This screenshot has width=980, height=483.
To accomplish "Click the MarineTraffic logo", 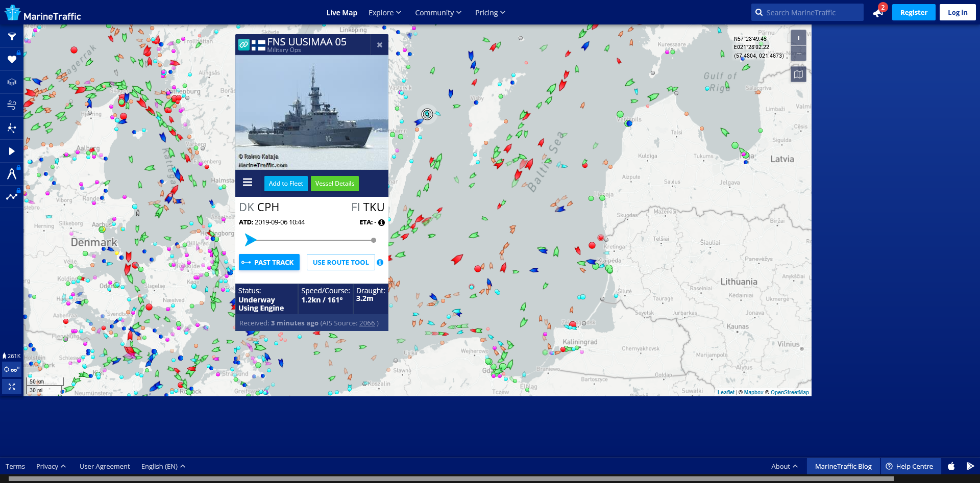I will click(x=43, y=13).
